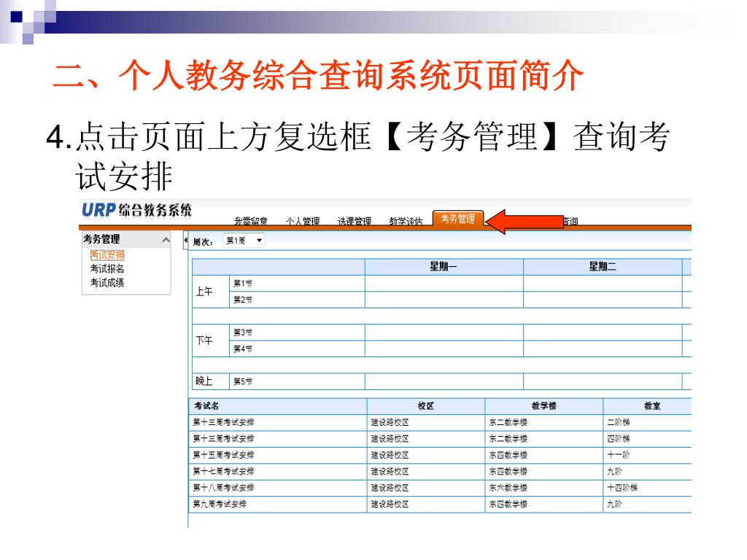Click the 考试名 column header
The width and height of the screenshot is (747, 560).
click(278, 406)
